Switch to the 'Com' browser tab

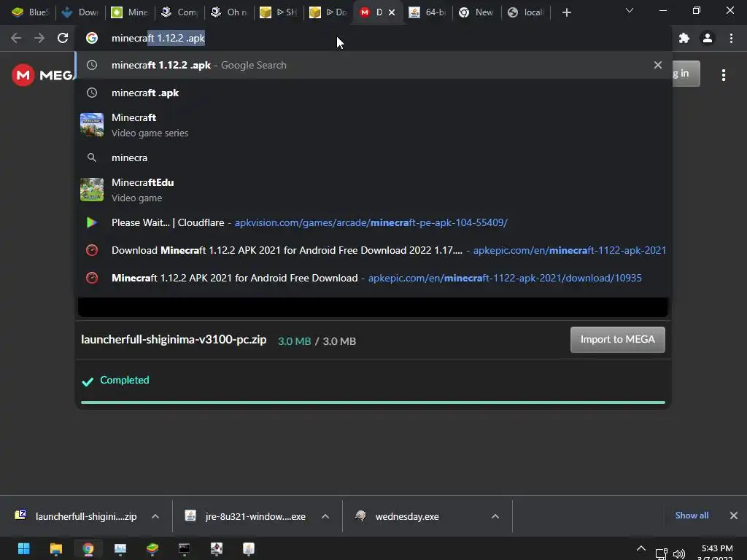[x=179, y=12]
